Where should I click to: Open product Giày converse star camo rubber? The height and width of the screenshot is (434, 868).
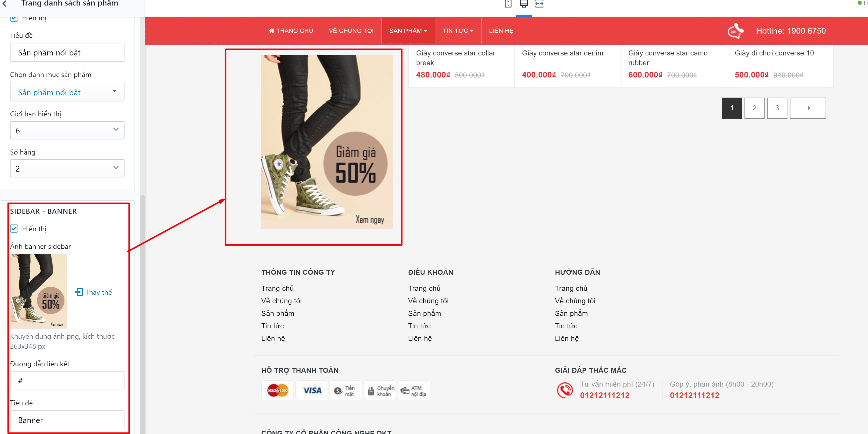(668, 58)
